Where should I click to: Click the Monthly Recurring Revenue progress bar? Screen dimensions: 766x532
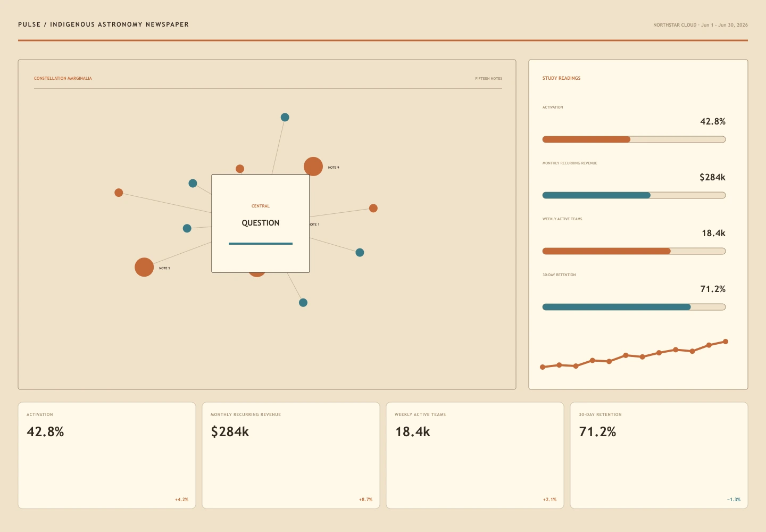(x=634, y=195)
